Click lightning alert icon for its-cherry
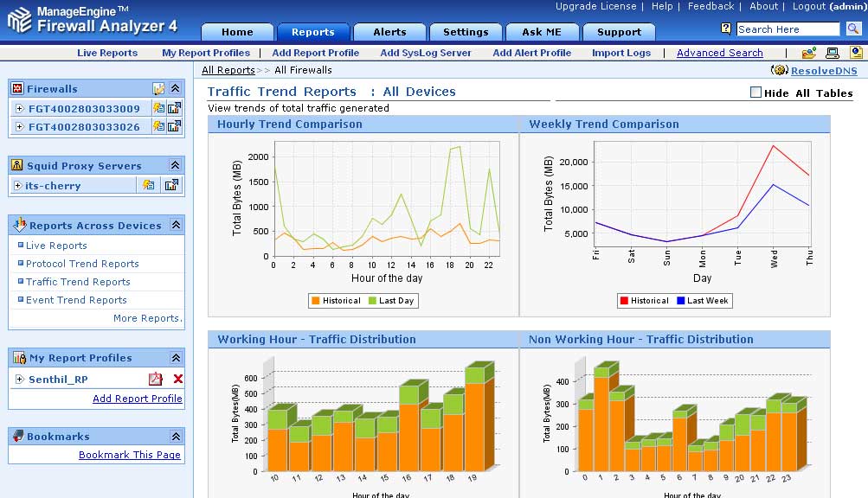This screenshot has height=498, width=868. click(149, 185)
